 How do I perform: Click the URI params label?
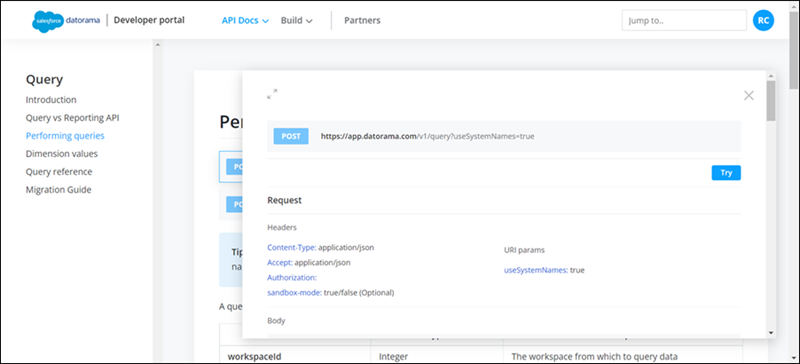[524, 250]
